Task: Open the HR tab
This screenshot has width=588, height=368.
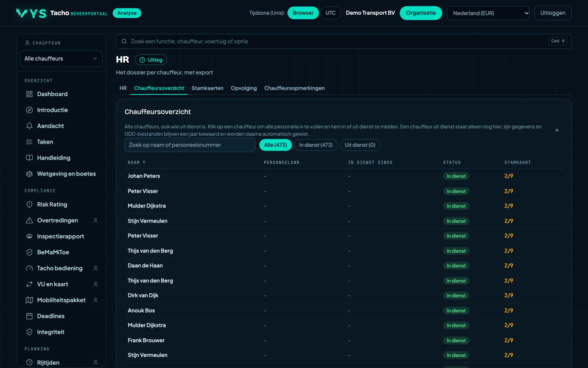Action: (x=123, y=88)
